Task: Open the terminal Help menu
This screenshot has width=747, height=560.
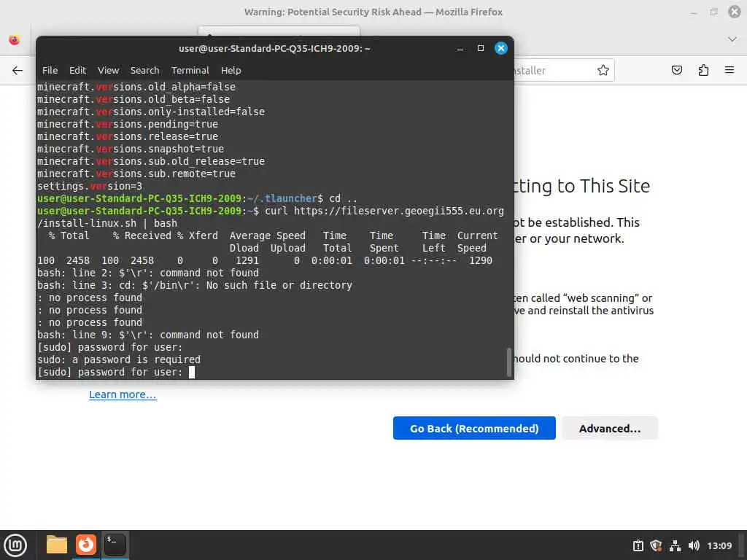Action: click(x=231, y=71)
